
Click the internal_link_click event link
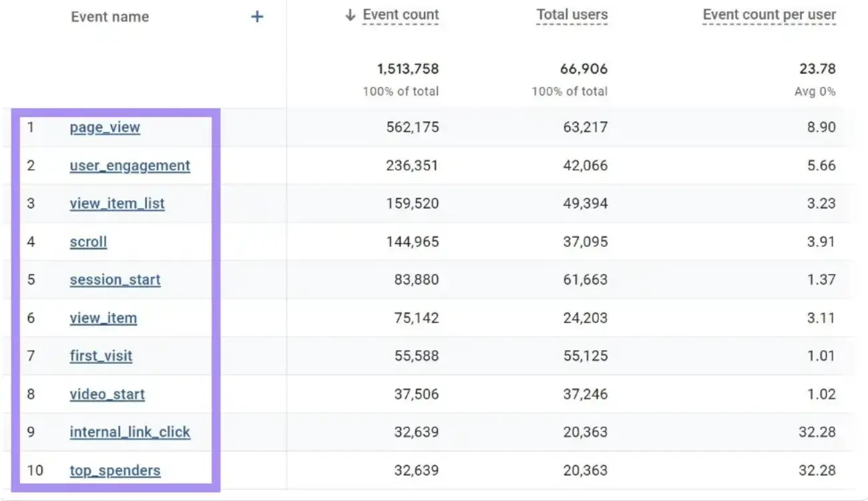pos(130,432)
